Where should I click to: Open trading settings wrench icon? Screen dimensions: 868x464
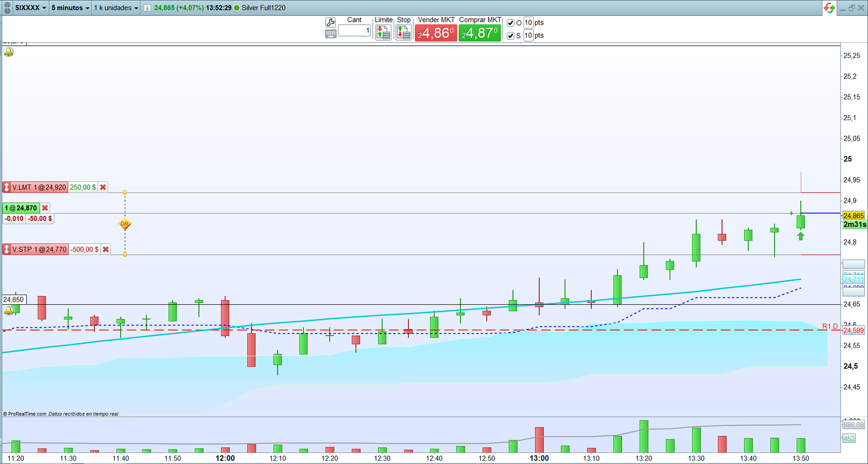tap(330, 22)
